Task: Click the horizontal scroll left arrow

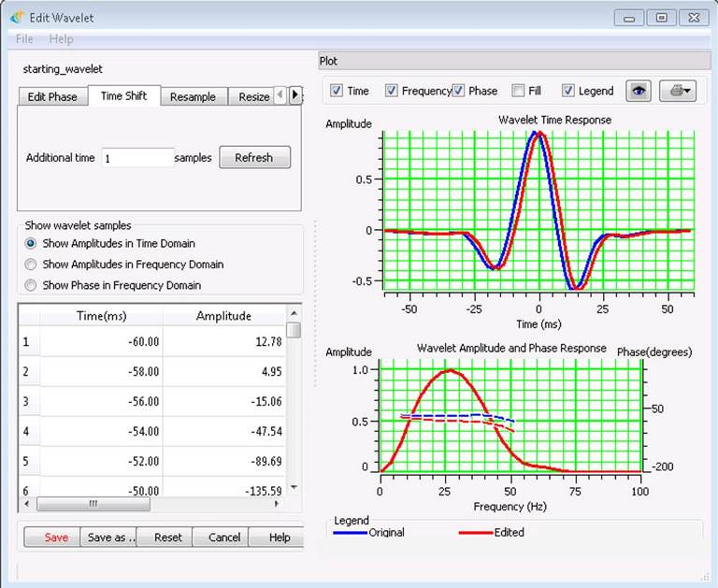Action: (27, 504)
